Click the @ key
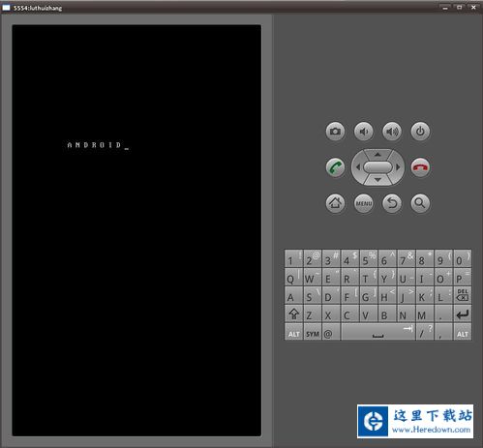483x448 pixels. (x=331, y=332)
